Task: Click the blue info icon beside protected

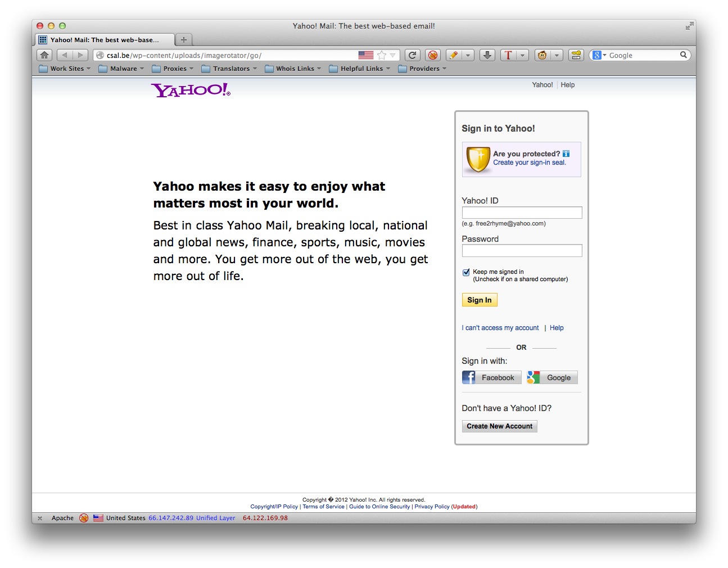Action: 566,154
